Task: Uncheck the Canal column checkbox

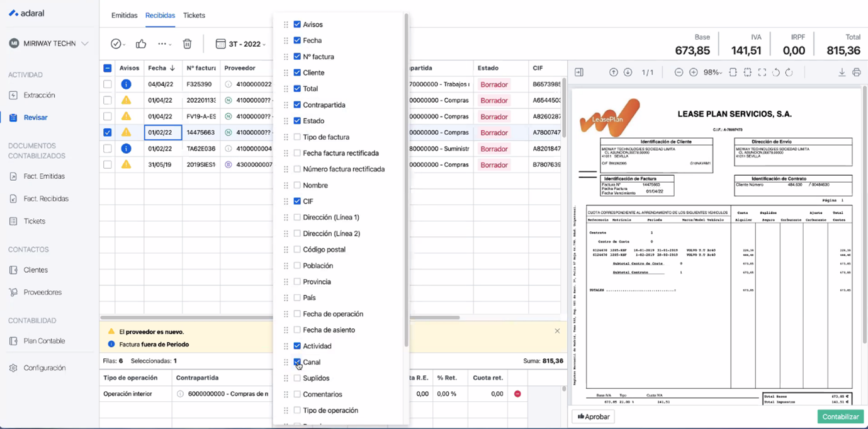Action: point(297,362)
